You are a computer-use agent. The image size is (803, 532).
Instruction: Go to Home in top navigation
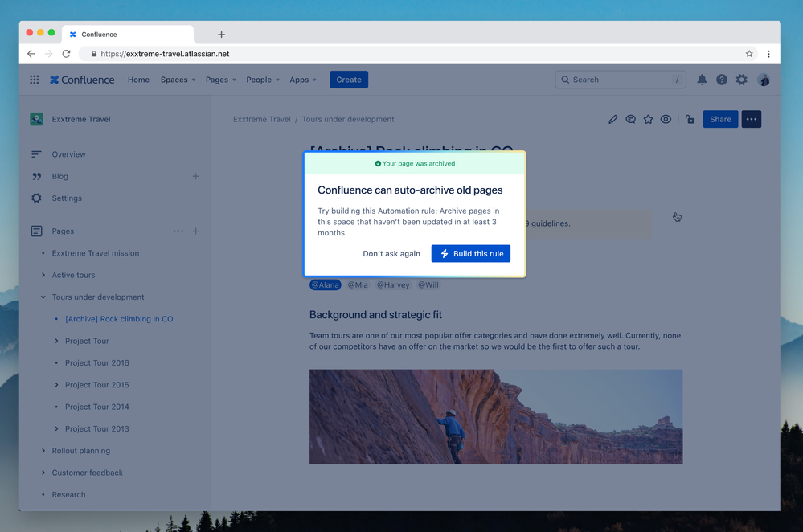pos(138,80)
